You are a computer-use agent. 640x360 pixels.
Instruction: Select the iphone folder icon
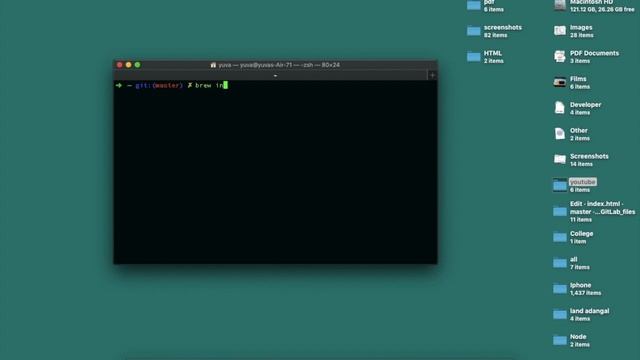point(560,289)
